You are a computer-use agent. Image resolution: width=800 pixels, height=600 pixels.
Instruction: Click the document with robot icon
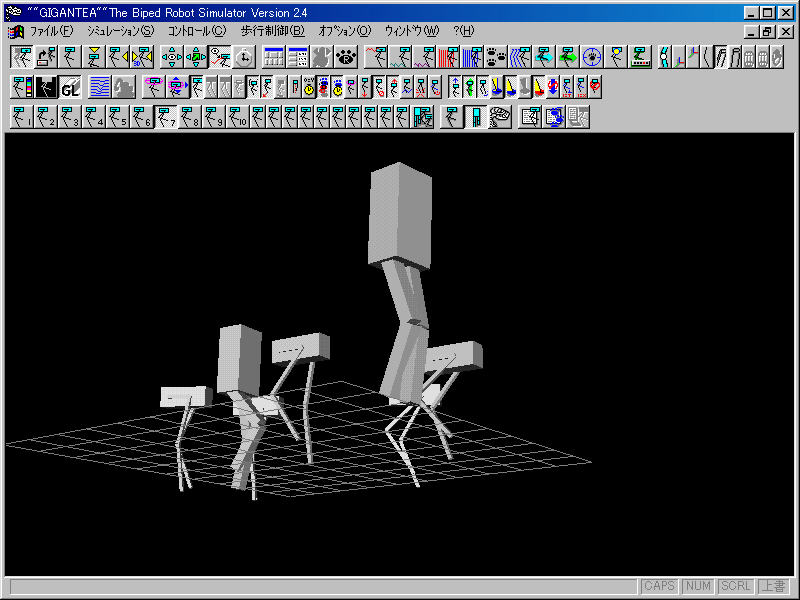pos(530,117)
